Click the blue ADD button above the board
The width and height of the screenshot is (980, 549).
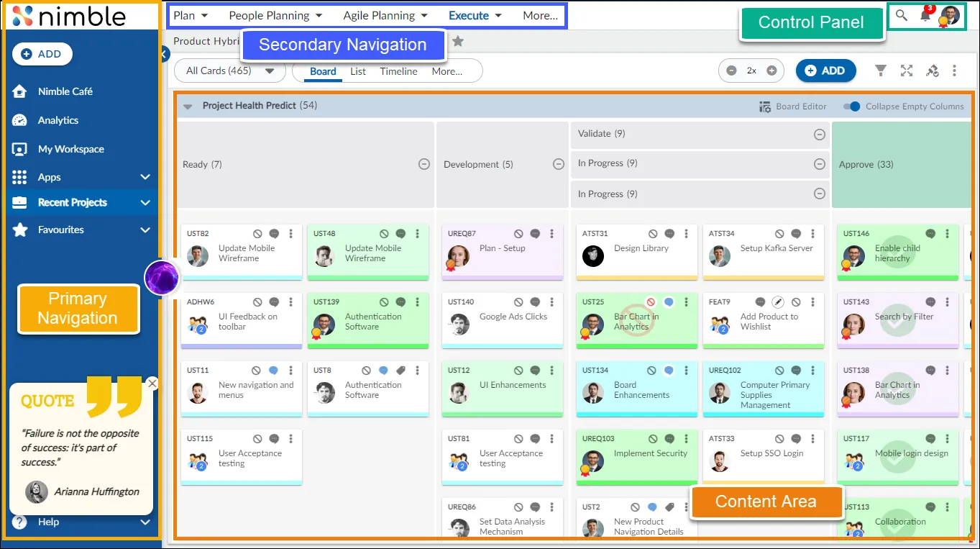tap(825, 71)
